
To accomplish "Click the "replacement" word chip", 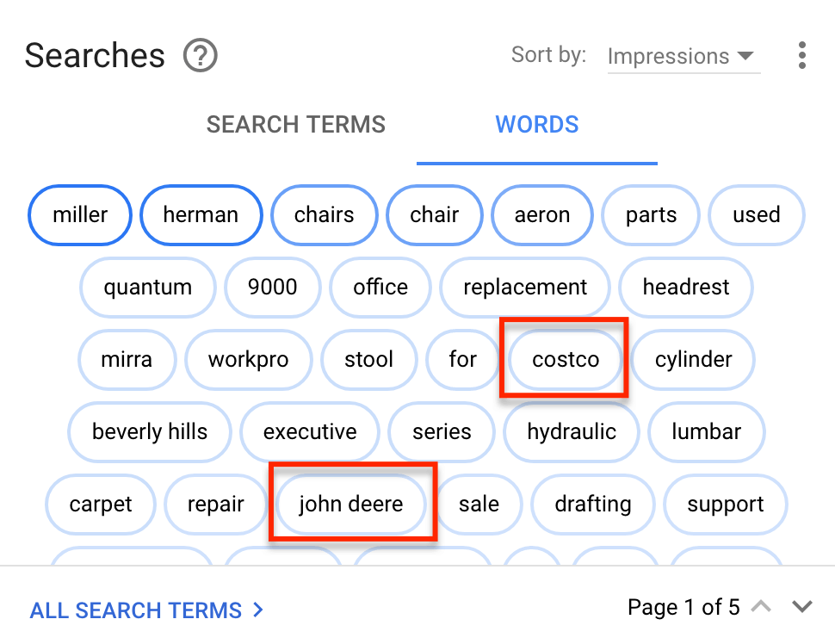I will [525, 288].
